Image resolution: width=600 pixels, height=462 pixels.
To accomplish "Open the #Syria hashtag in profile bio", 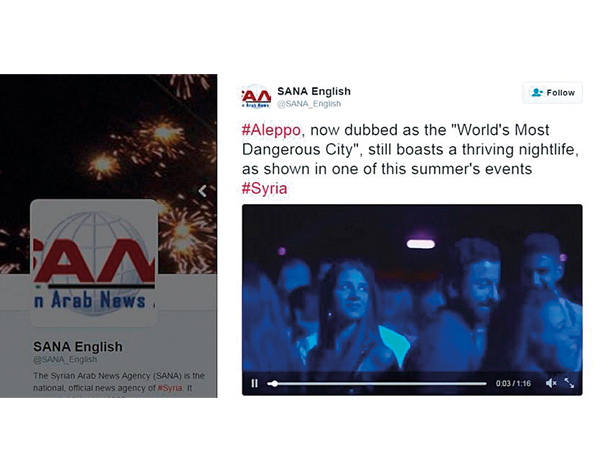I will click(x=170, y=388).
